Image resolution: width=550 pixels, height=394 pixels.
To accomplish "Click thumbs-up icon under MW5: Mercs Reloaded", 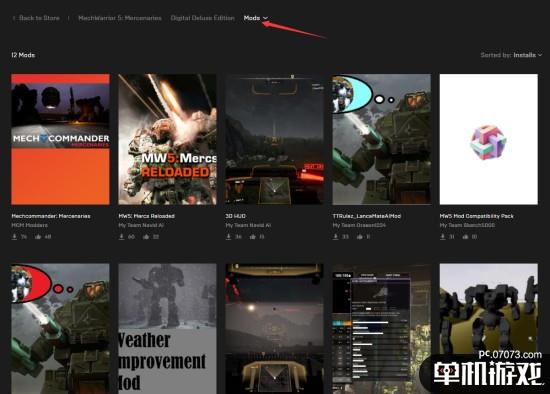I will [x=146, y=237].
